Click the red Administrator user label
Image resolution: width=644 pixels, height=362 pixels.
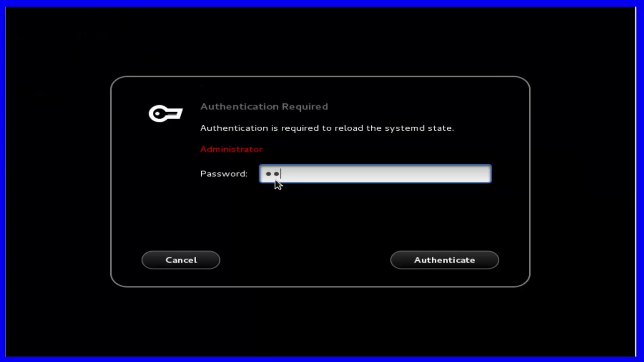pos(231,149)
